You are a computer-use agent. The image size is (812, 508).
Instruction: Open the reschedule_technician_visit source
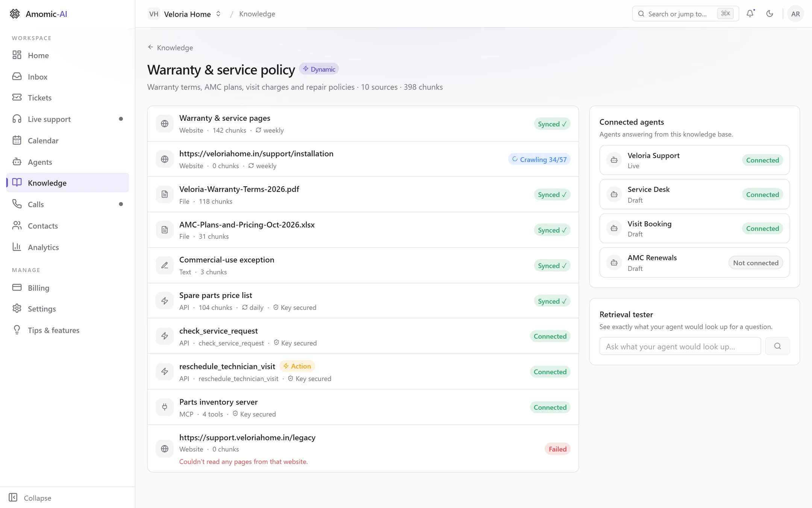(363, 371)
